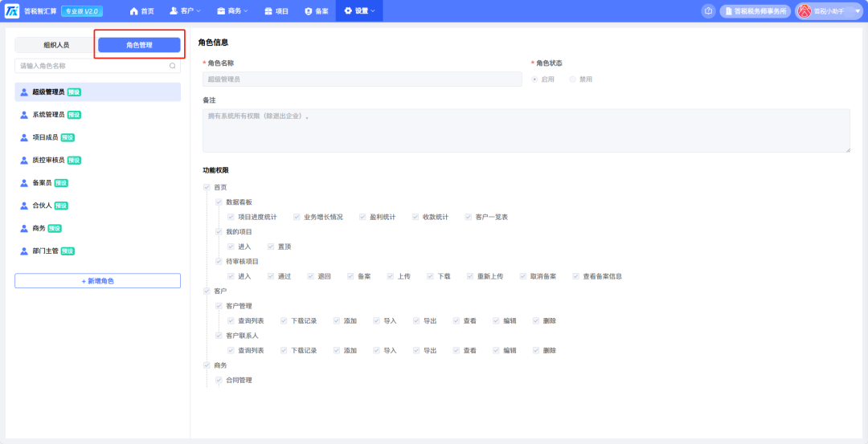Toggle the 待审核项目 checkbox
This screenshot has width=868, height=444.
tap(219, 262)
